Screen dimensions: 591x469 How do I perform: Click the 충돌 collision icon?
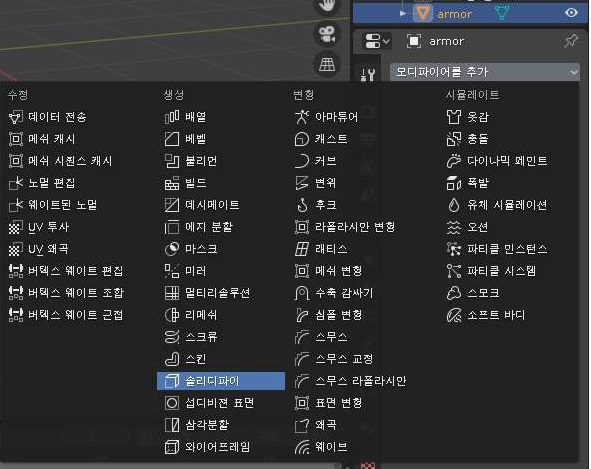[x=454, y=139]
